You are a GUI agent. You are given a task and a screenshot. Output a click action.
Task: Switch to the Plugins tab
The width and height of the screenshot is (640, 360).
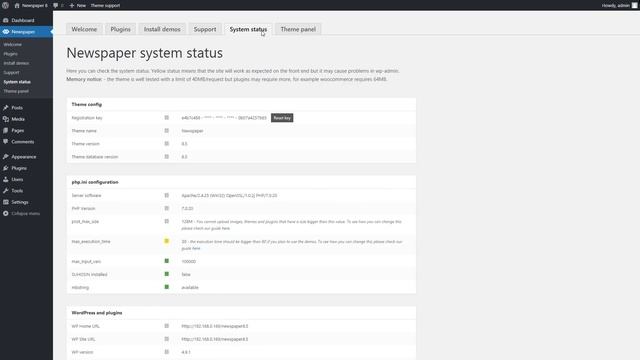(120, 29)
